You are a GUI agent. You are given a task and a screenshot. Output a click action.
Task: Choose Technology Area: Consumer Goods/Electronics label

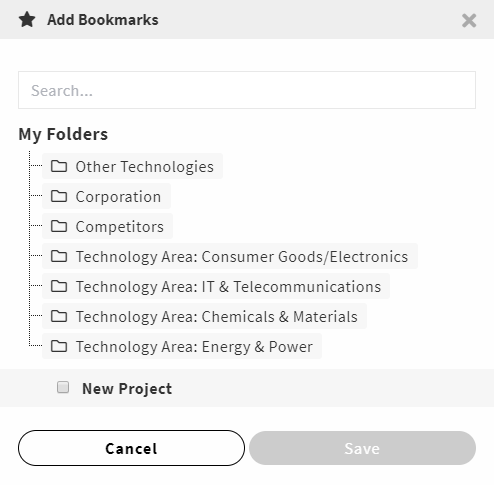(242, 256)
